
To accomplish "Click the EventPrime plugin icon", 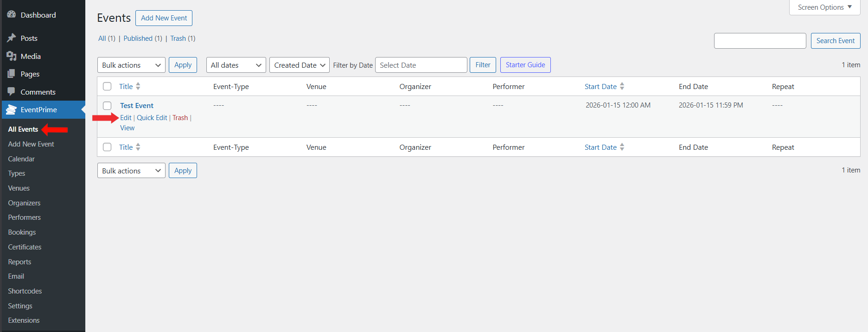I will point(12,109).
